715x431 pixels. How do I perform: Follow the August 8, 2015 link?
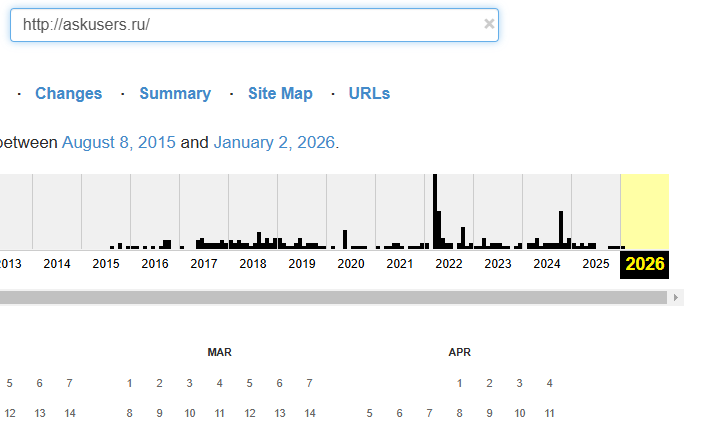[x=118, y=143]
